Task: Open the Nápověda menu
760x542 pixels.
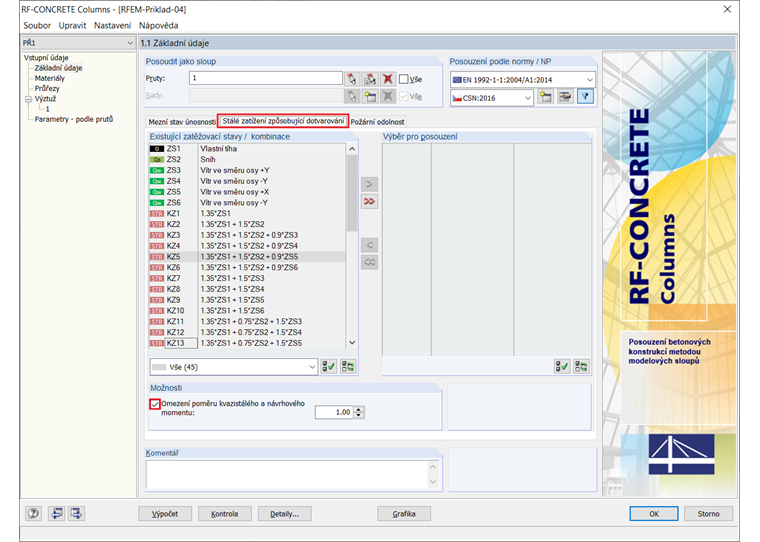Action: tap(158, 25)
